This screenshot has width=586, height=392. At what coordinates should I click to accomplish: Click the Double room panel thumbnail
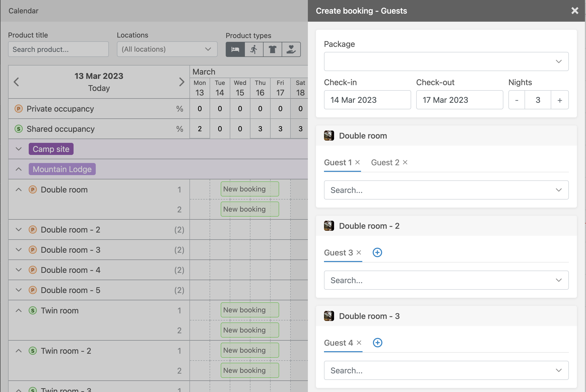pyautogui.click(x=329, y=136)
